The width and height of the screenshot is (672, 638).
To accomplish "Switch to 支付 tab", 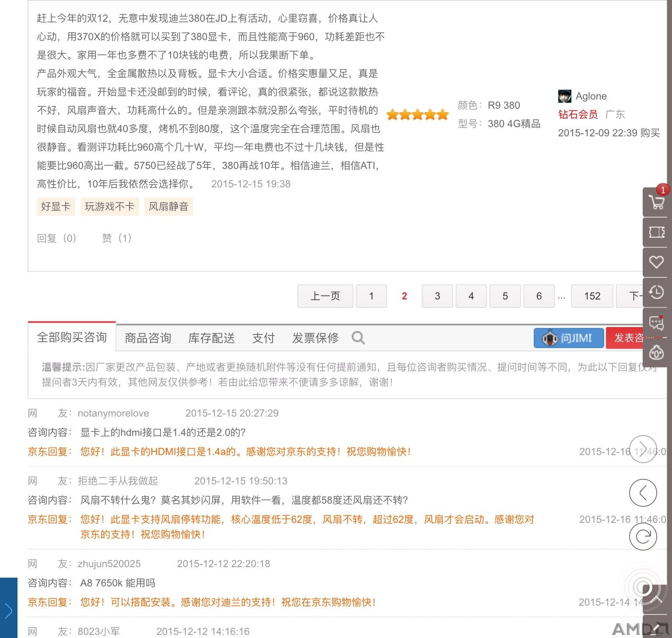I will [263, 338].
